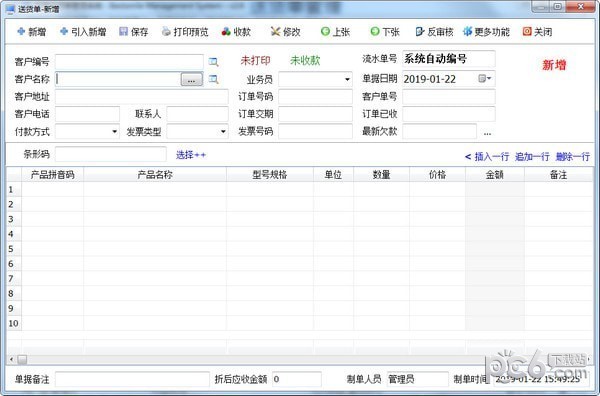Focus the 联系人 input field
Image resolution: width=600 pixels, height=396 pixels.
click(197, 114)
